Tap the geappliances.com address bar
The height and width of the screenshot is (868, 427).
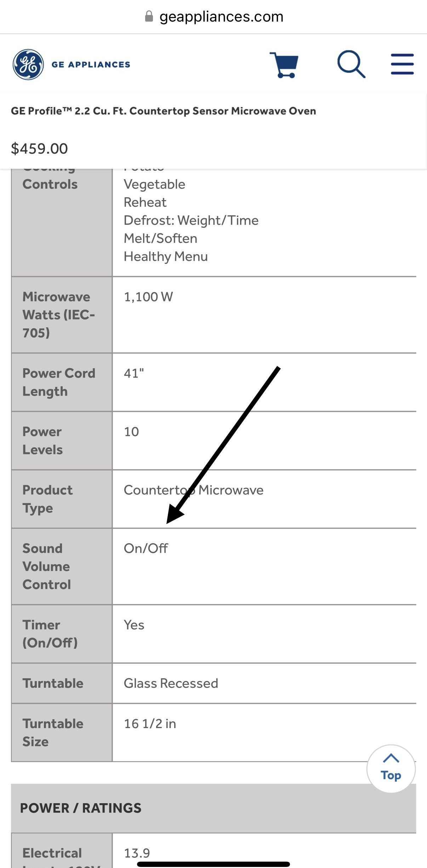pyautogui.click(x=213, y=17)
